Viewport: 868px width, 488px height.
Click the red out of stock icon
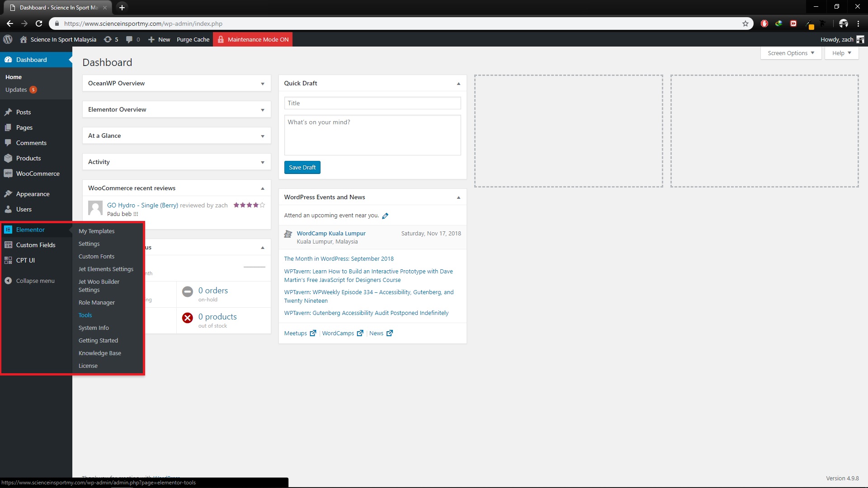(x=187, y=318)
